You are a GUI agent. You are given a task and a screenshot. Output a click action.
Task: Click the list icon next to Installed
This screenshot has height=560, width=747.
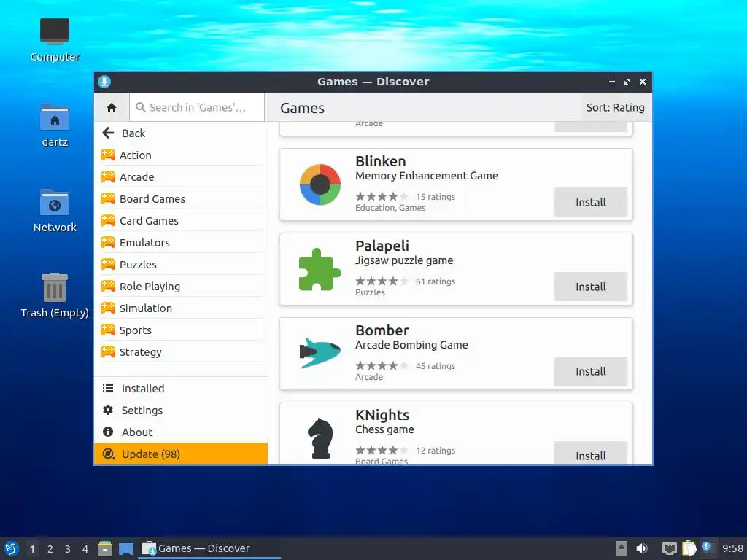pyautogui.click(x=108, y=388)
